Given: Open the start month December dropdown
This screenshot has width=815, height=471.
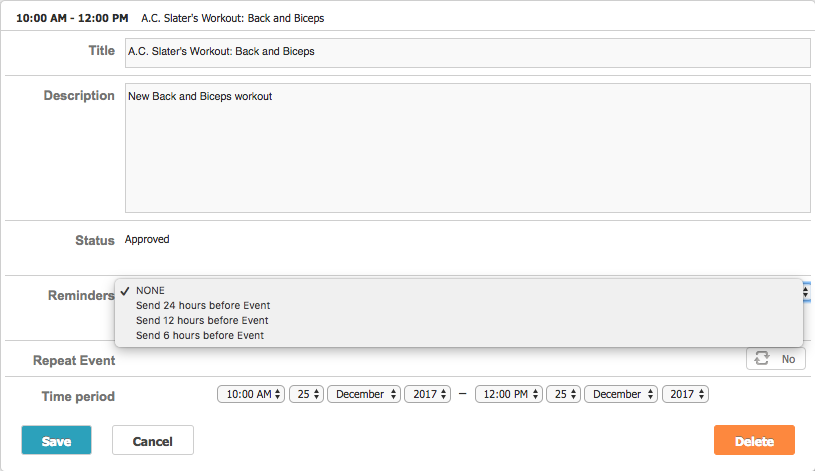Looking at the screenshot, I should 364,394.
